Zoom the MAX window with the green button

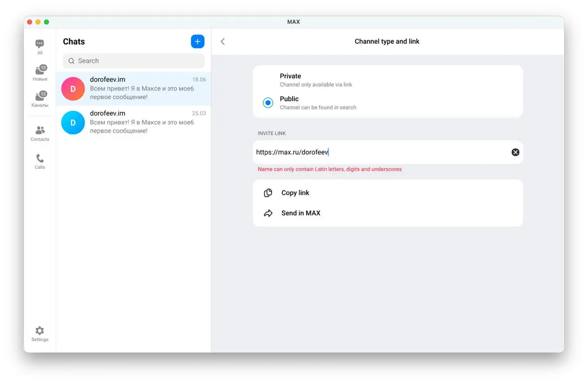click(x=46, y=22)
